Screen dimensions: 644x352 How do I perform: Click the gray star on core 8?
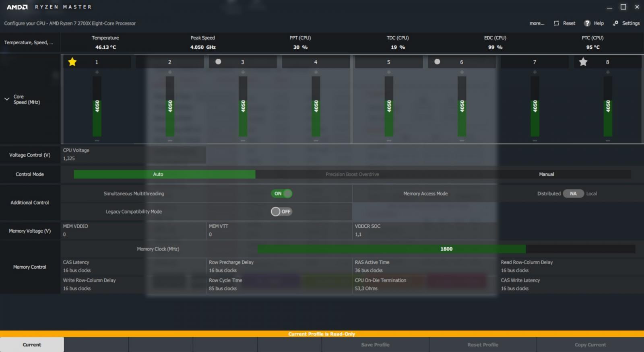click(583, 62)
